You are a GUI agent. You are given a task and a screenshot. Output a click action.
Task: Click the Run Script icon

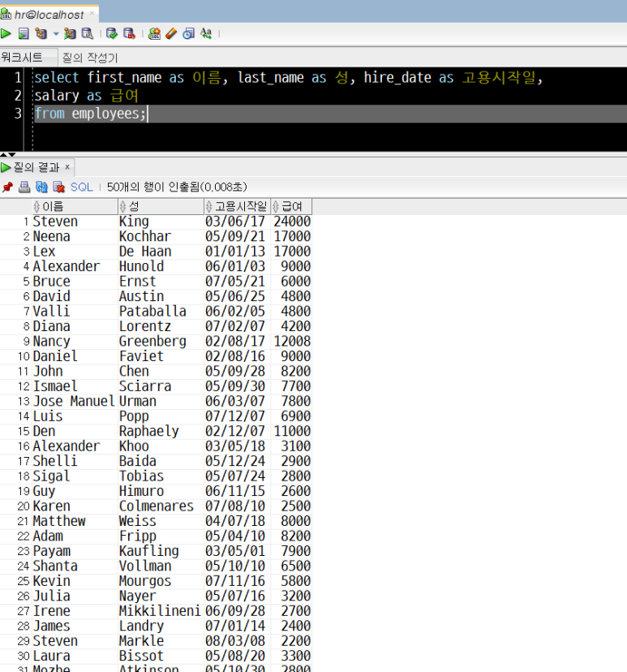pyautogui.click(x=24, y=33)
